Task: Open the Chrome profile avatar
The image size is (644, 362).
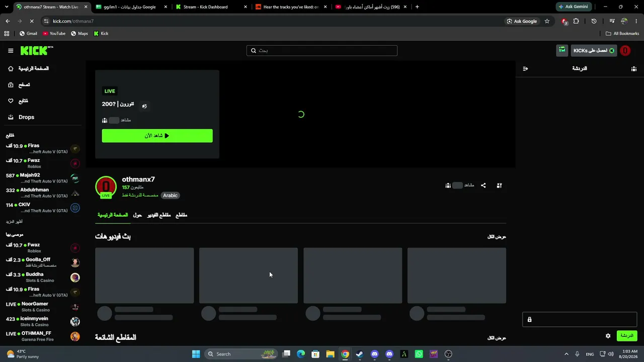Action: coord(624,21)
